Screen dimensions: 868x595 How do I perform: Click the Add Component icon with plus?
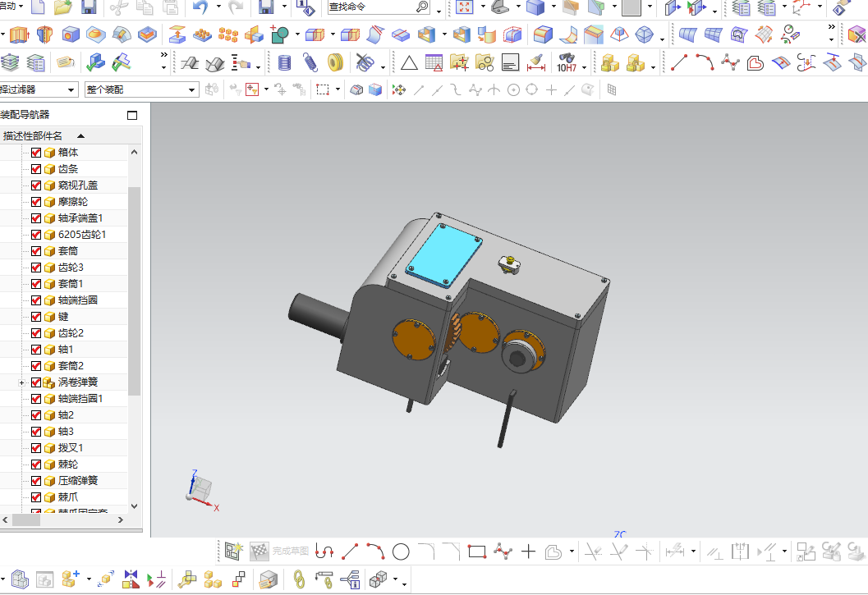pyautogui.click(x=70, y=579)
